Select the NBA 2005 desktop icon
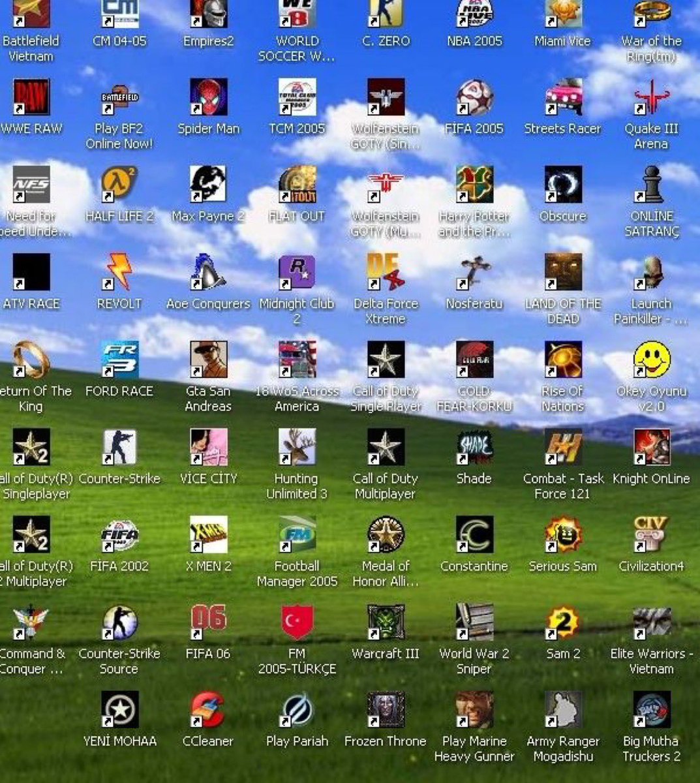Viewport: 700px width, 783px height. pos(474,14)
